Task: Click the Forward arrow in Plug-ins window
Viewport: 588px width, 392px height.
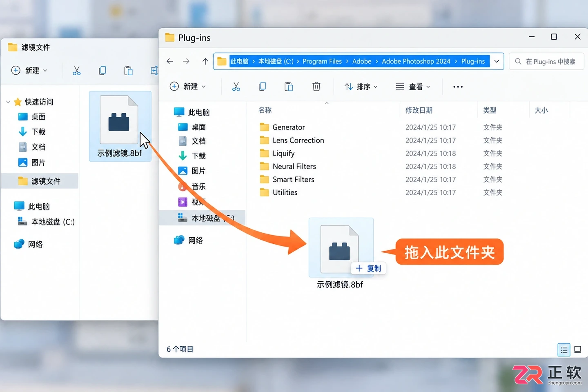Action: coord(186,61)
